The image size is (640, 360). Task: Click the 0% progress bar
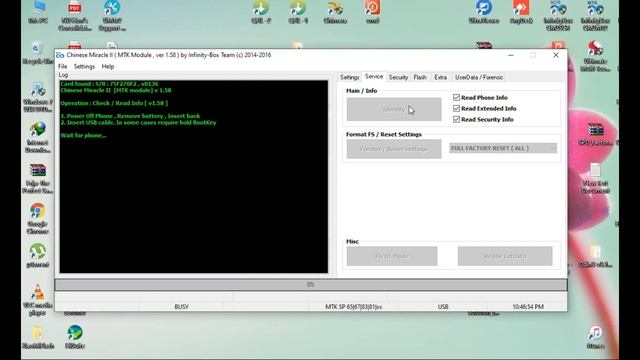tap(311, 284)
